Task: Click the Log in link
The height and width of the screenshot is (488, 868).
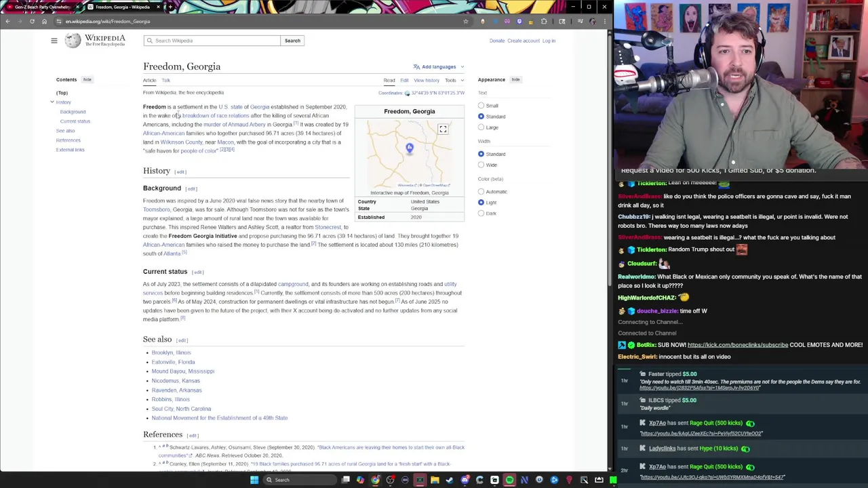Action: click(549, 41)
